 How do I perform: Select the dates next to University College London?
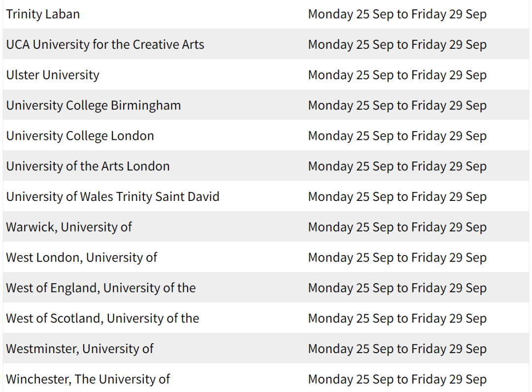398,136
